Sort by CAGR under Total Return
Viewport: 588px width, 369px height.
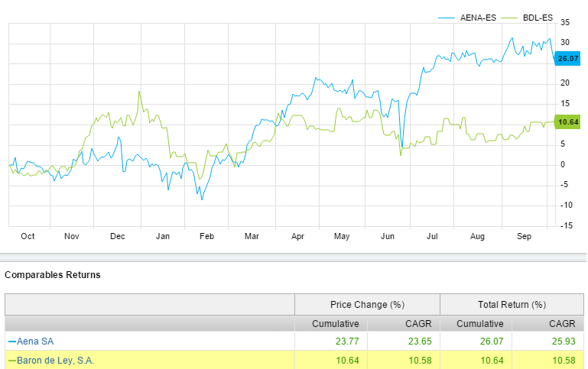[561, 324]
